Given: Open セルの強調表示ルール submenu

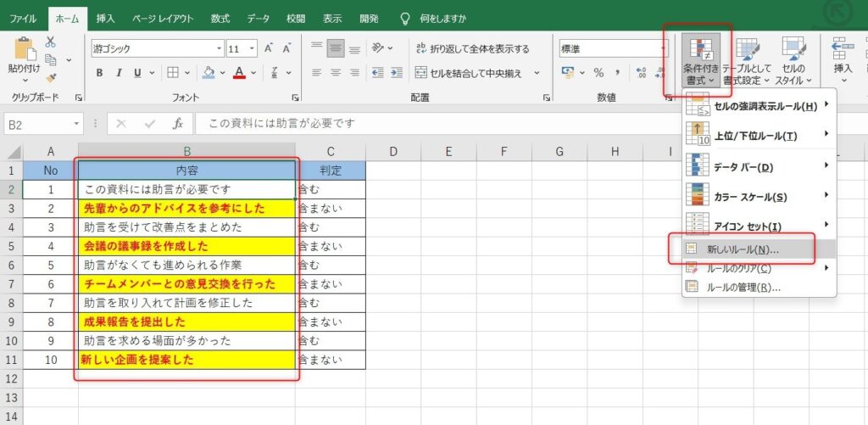Looking at the screenshot, I should click(x=759, y=106).
